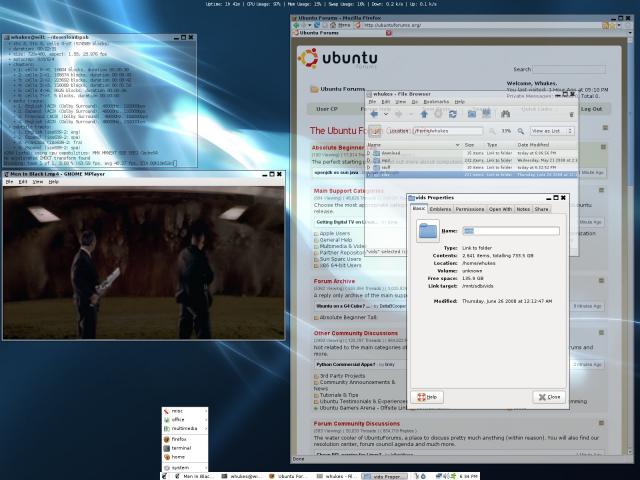
Task: Open the Firefox tab list dropdown arrow
Action: pyautogui.click(x=630, y=33)
